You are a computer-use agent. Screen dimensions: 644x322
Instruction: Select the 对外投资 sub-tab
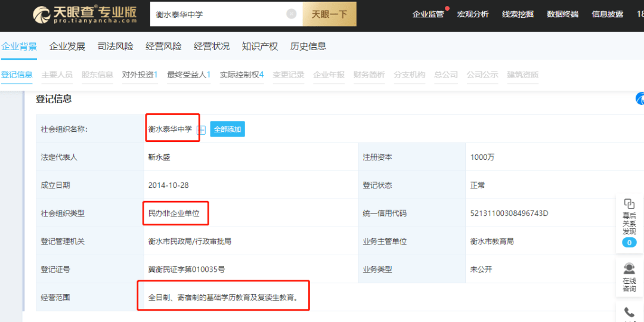(140, 75)
